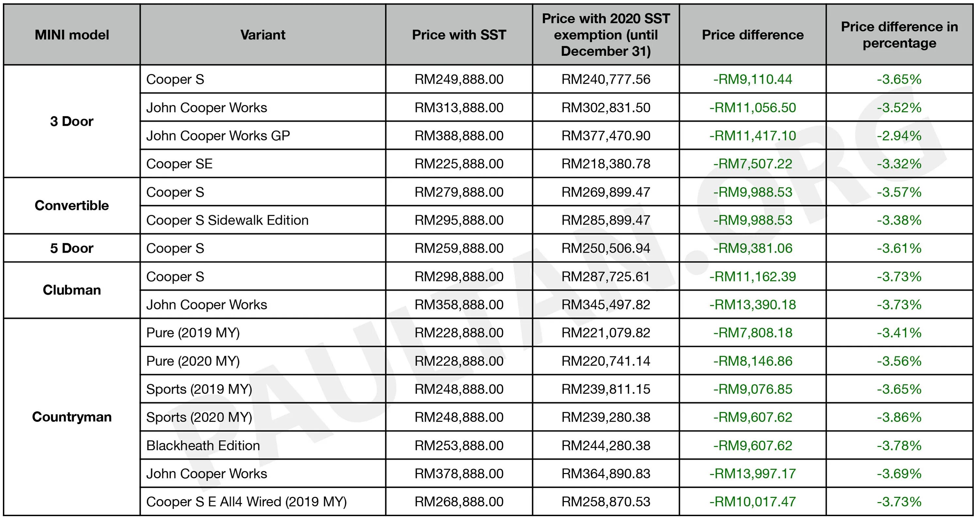Click the "Variant" column header
The image size is (980, 521).
(x=263, y=35)
